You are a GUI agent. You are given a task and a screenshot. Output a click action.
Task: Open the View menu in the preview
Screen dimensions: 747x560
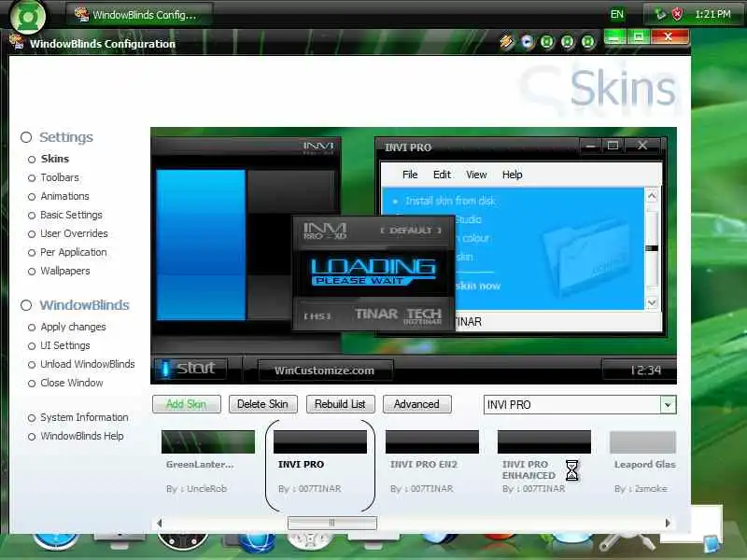(x=476, y=175)
